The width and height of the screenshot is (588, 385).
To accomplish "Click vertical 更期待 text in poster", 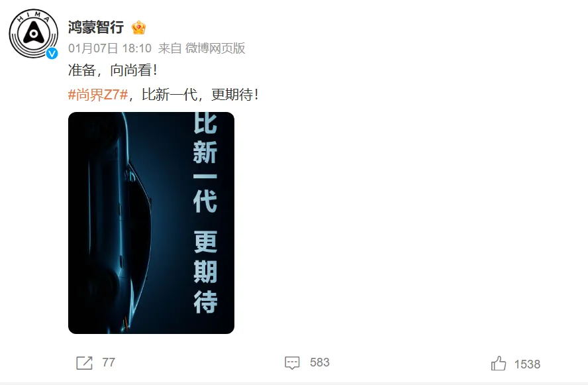I will pos(205,272).
